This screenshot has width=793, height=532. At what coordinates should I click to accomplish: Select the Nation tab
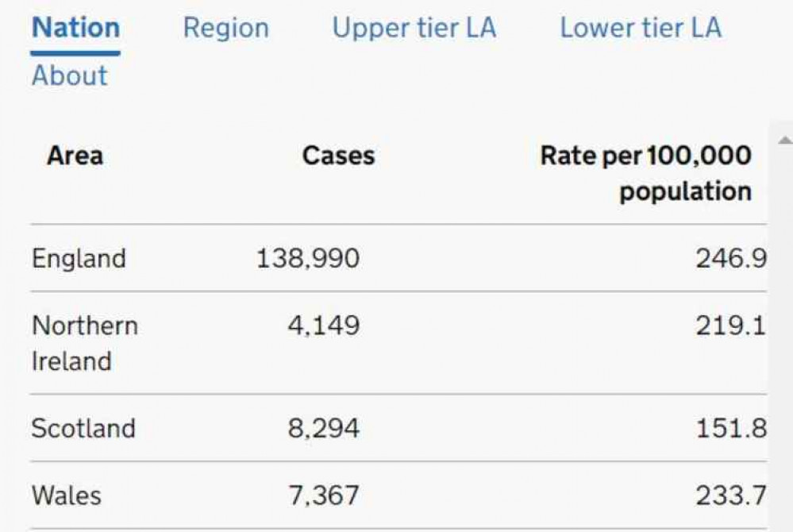75,28
